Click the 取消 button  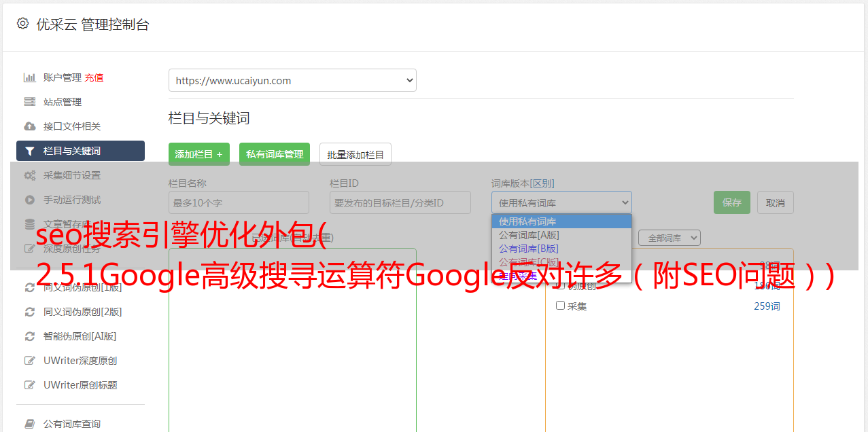click(776, 202)
